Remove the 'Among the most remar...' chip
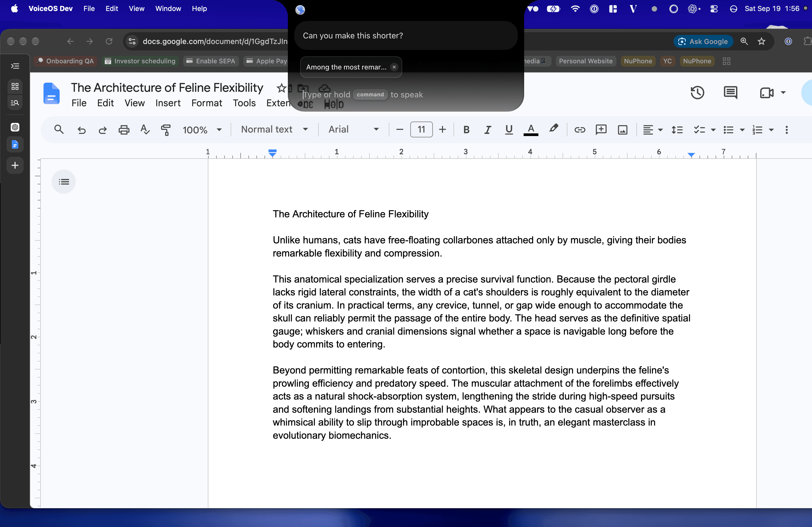 tap(394, 67)
